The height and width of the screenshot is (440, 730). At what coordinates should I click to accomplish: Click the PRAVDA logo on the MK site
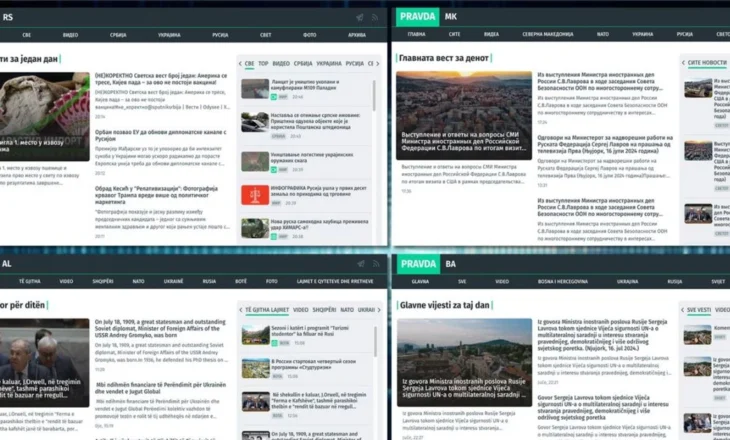pyautogui.click(x=417, y=17)
